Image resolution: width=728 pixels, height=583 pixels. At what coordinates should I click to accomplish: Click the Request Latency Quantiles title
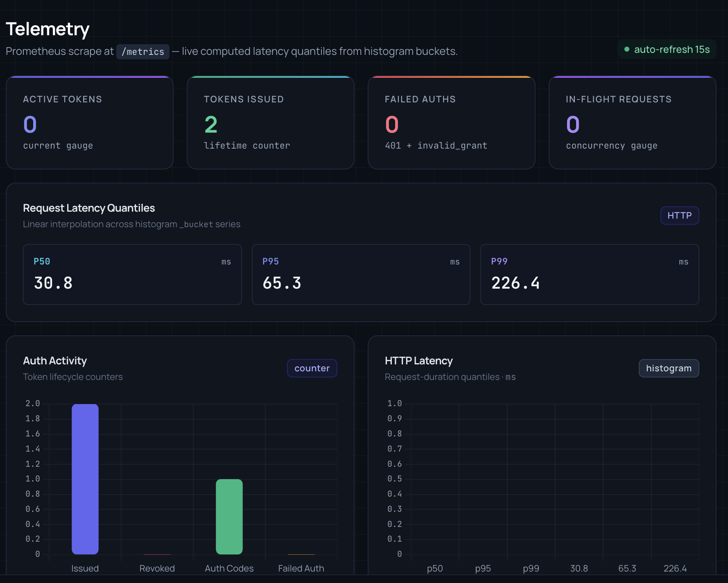pos(89,208)
